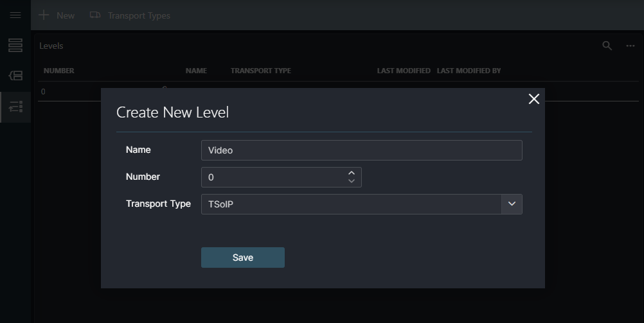Expand the Transport Type dropdown
The width and height of the screenshot is (644, 323).
tap(512, 204)
